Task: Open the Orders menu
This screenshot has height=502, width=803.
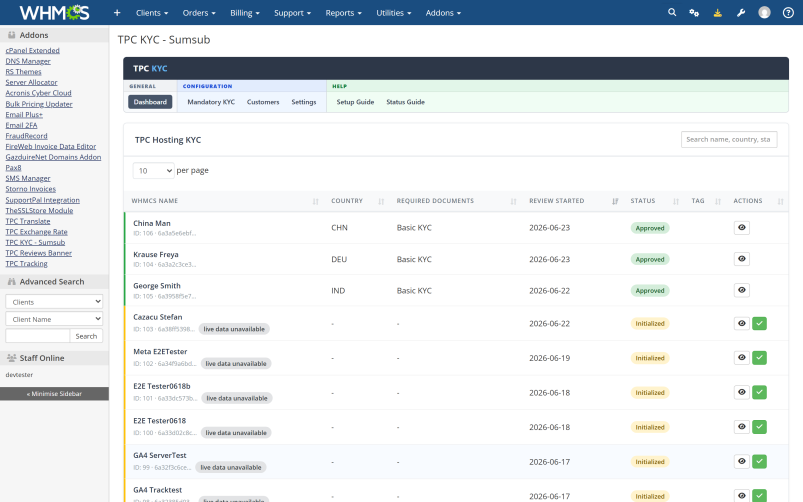Action: pyautogui.click(x=199, y=13)
